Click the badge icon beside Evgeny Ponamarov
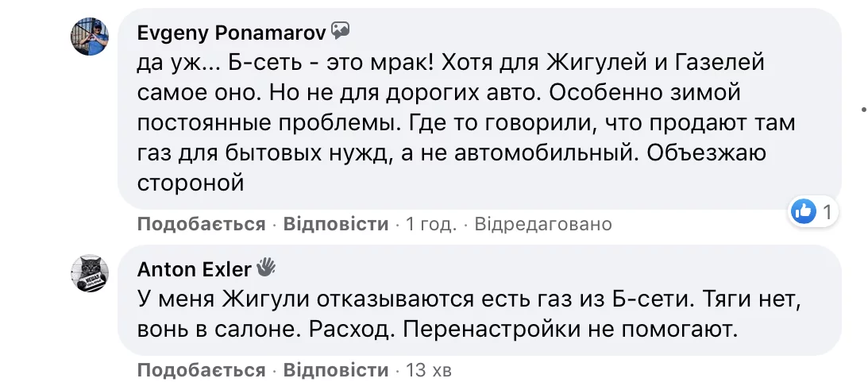868x386 pixels. (x=341, y=31)
